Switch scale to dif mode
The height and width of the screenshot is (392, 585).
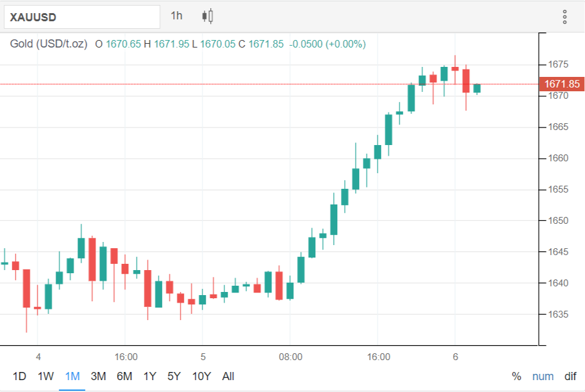click(x=570, y=376)
